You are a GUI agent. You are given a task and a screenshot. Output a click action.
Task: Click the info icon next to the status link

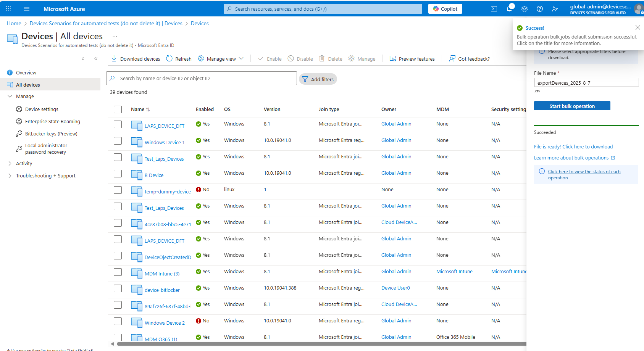click(x=542, y=171)
